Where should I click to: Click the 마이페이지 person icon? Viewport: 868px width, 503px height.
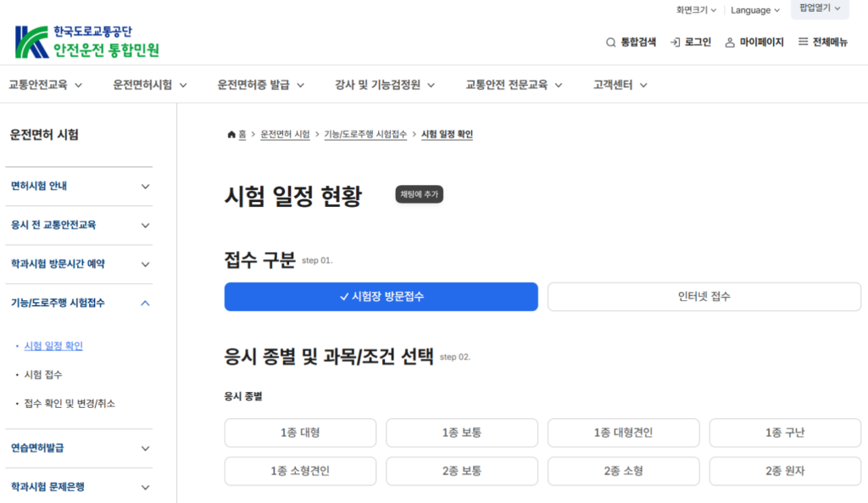(730, 42)
